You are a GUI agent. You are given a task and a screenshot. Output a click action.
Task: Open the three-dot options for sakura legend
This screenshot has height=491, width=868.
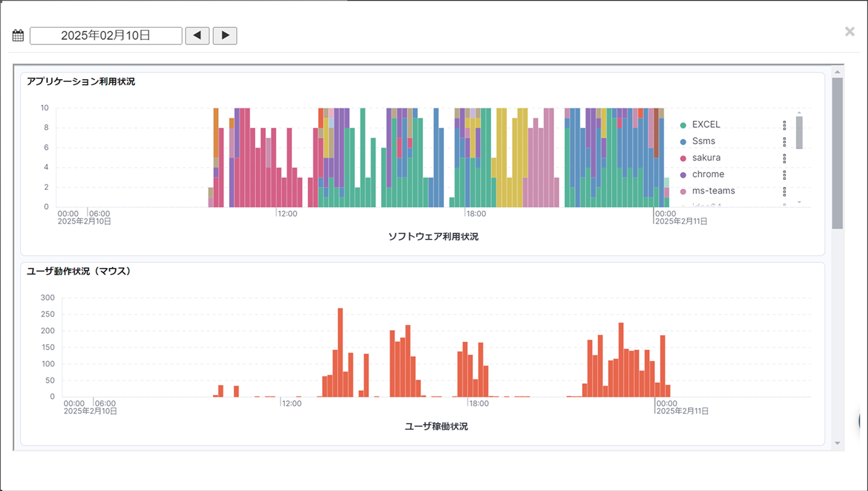click(785, 159)
